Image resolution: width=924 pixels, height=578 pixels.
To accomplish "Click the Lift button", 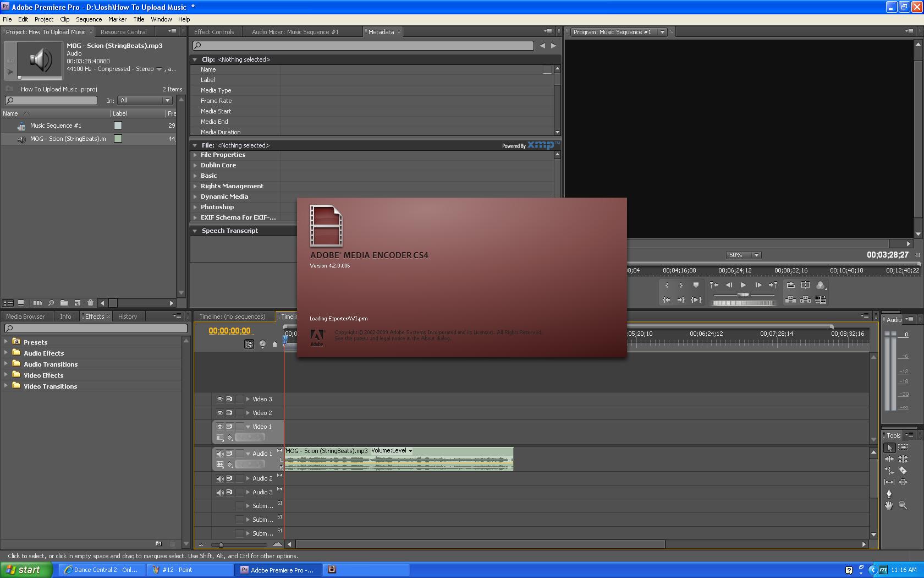I will point(791,299).
